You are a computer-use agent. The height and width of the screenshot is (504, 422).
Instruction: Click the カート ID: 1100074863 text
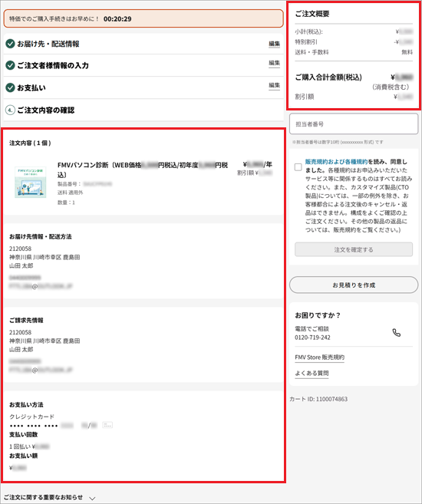coord(318,399)
